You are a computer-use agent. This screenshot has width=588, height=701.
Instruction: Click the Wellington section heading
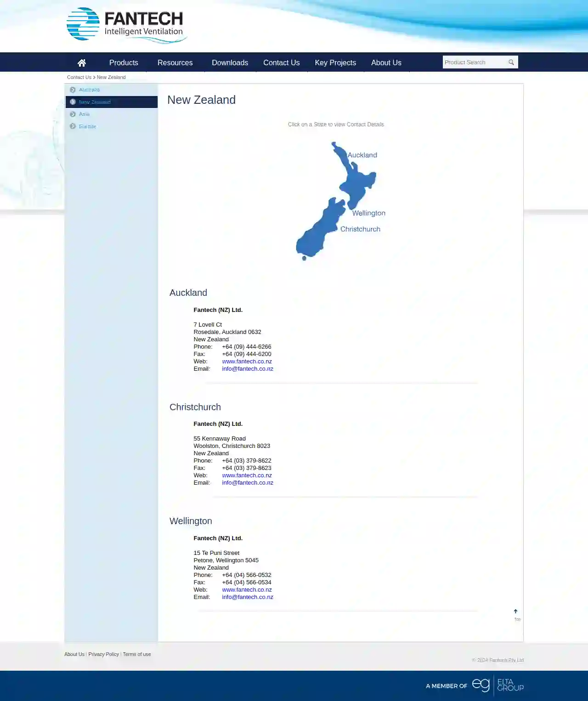click(191, 521)
